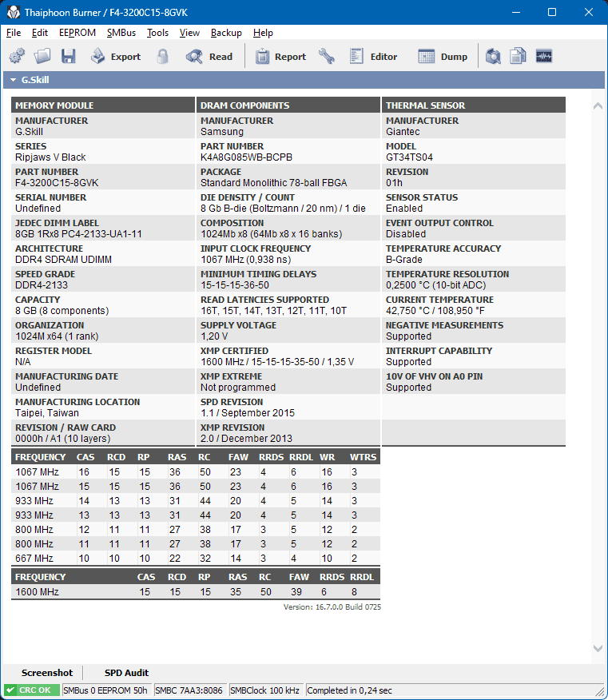
Task: Click the Version 16.7.0.0 Build 0725 text
Action: point(332,607)
